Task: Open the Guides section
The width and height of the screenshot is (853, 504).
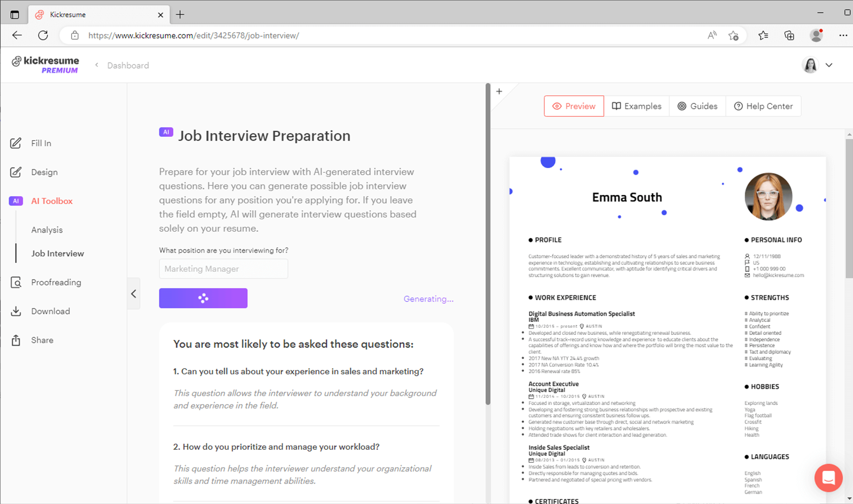Action: [697, 106]
